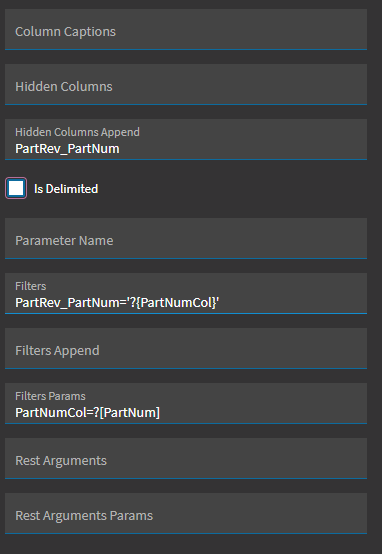Click the Hidden Columns placeholder text
Screen dimensions: 382x554
pyautogui.click(x=64, y=87)
